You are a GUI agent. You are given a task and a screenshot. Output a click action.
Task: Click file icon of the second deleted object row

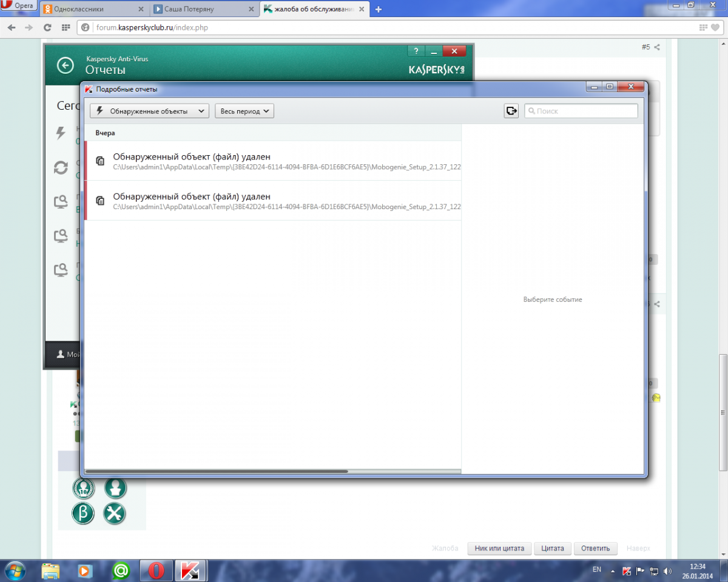[x=100, y=201]
